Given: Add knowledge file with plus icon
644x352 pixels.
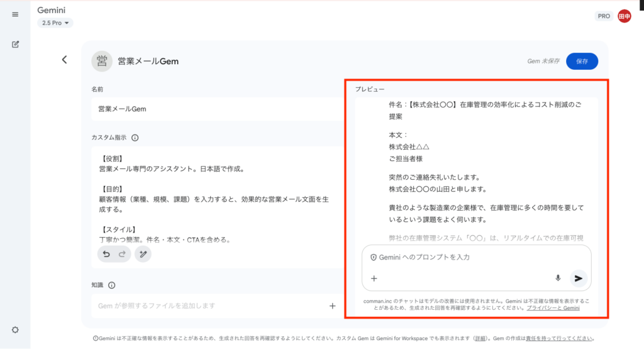Looking at the screenshot, I should coord(332,305).
